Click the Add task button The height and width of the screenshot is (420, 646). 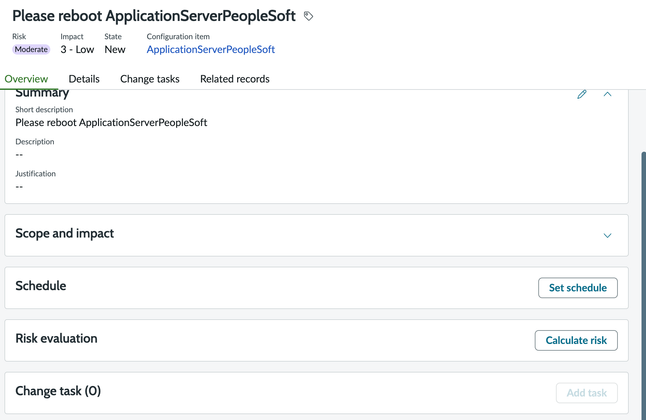[586, 393]
